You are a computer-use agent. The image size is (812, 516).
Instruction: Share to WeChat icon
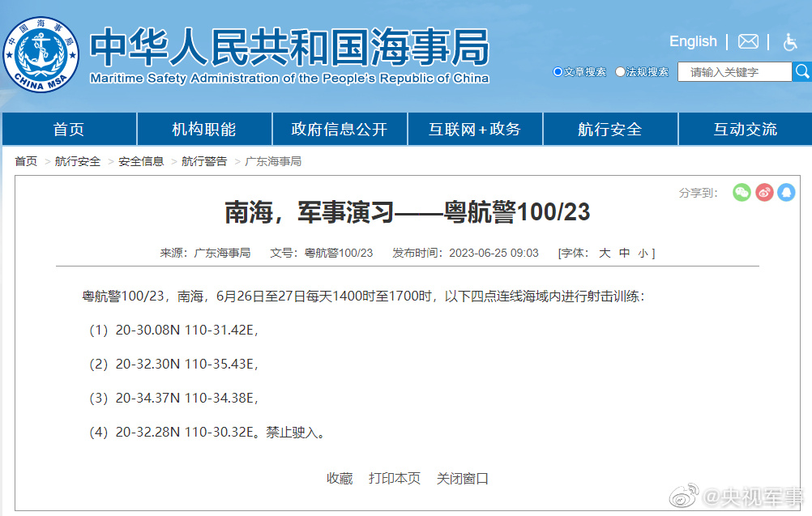click(741, 193)
